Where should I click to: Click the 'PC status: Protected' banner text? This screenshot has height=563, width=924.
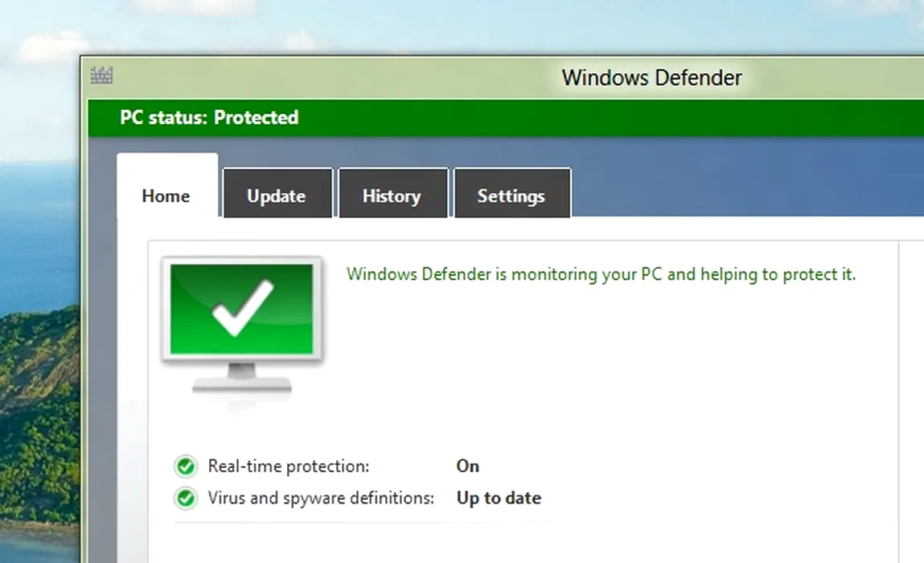(209, 117)
